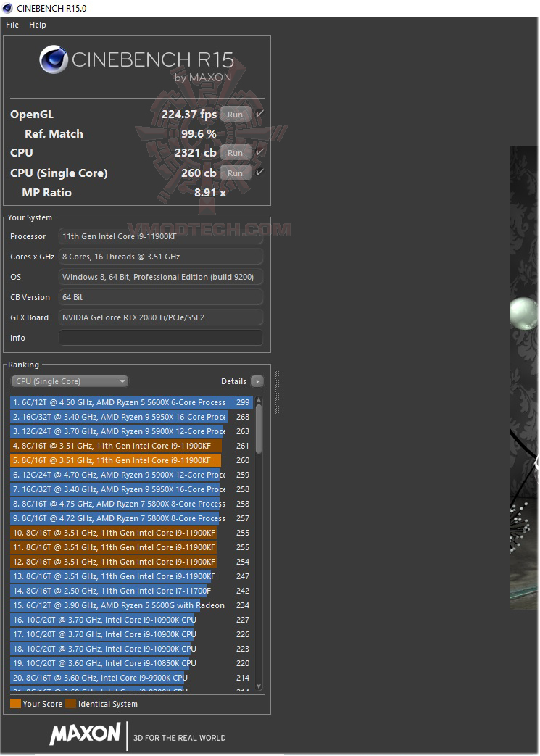Select rank 9 Ryzen 7 5800X 4.72 GHz entry
This screenshot has height=756, width=540.
(x=131, y=518)
